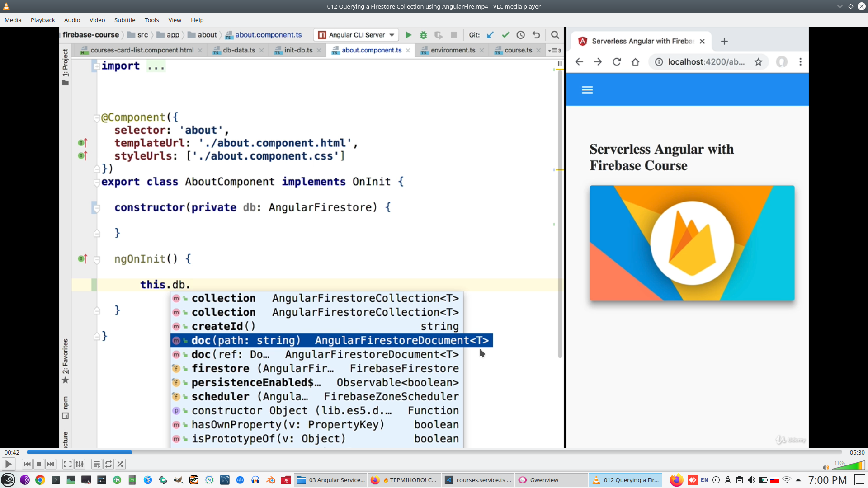Viewport: 868px width, 488px height.
Task: Click the video seek progress bar
Action: tap(434, 452)
